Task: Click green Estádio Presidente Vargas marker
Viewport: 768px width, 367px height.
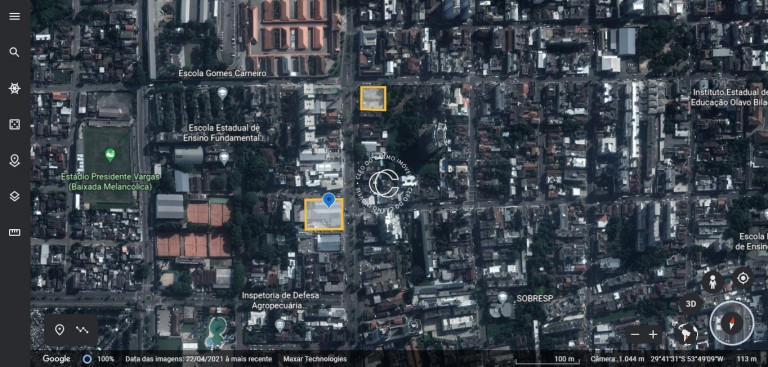Action: [110, 156]
